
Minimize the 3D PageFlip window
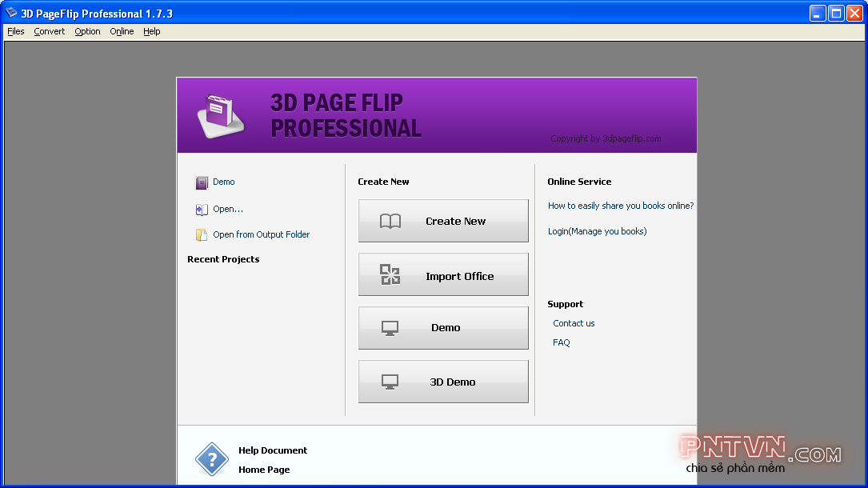point(817,14)
